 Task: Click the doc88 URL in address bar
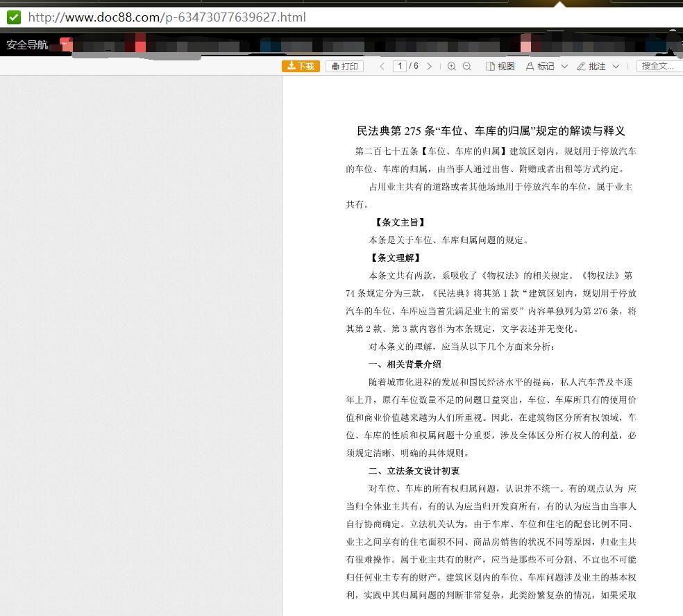coord(167,17)
